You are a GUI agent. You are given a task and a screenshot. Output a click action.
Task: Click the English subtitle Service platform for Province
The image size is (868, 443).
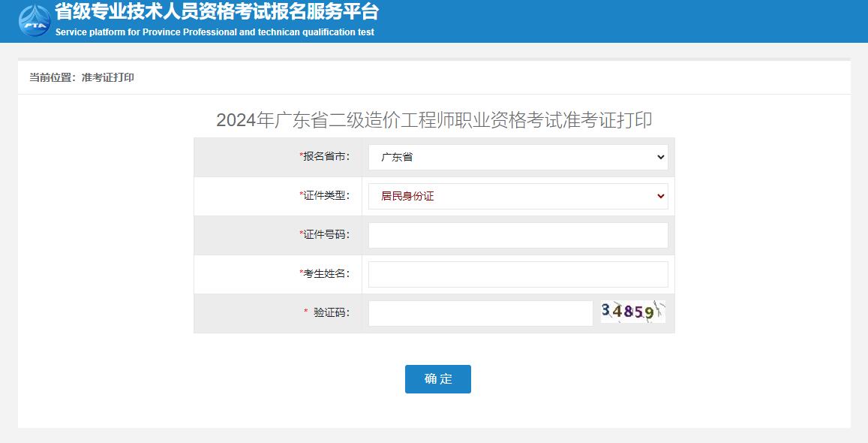215,32
